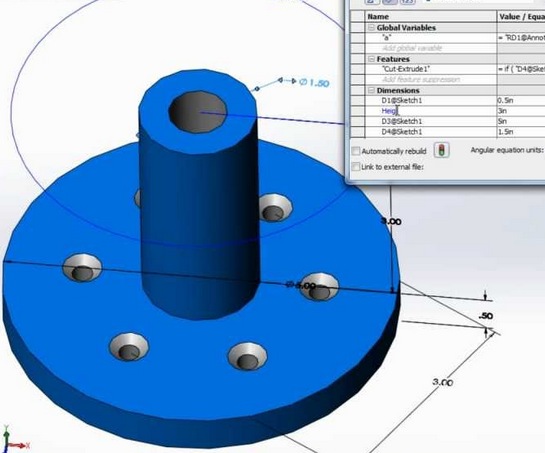Click the vertical 3.00 height dimension
Viewport: 545px width, 453px height.
[391, 221]
